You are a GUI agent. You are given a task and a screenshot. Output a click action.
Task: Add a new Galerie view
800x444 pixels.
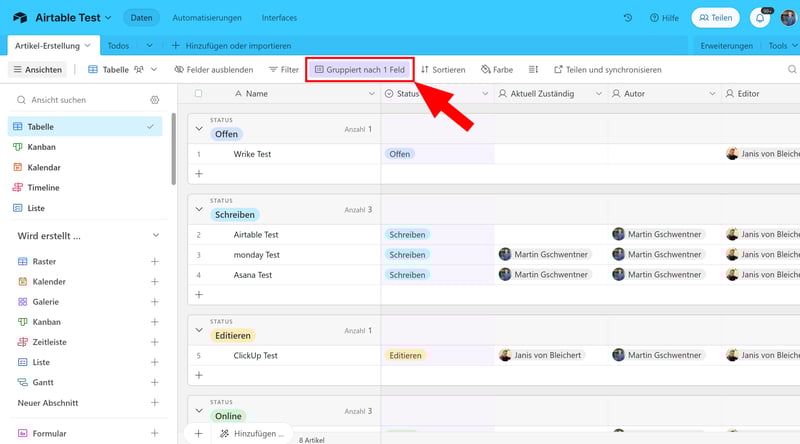[x=154, y=302]
